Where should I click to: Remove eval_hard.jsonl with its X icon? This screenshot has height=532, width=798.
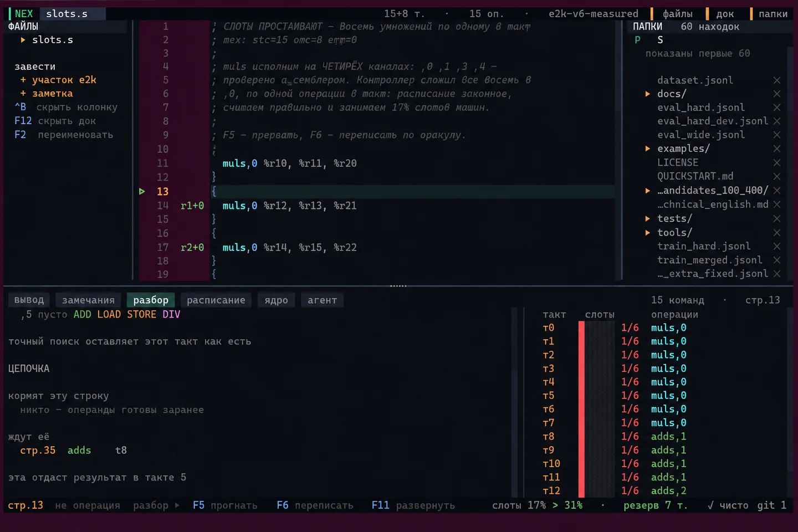[777, 108]
